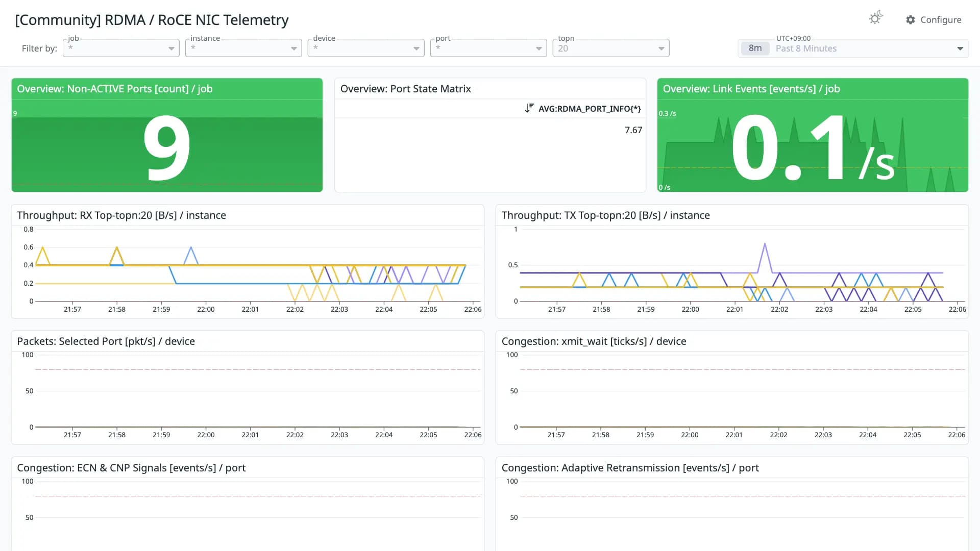This screenshot has height=551, width=980.
Task: Click the Link Events overview widget title
Action: 751,89
